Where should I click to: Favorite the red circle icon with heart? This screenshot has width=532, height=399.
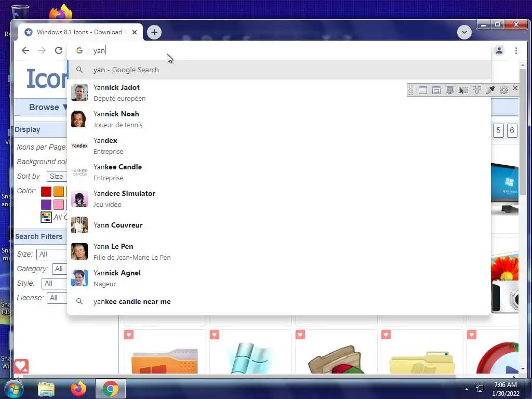click(x=472, y=335)
